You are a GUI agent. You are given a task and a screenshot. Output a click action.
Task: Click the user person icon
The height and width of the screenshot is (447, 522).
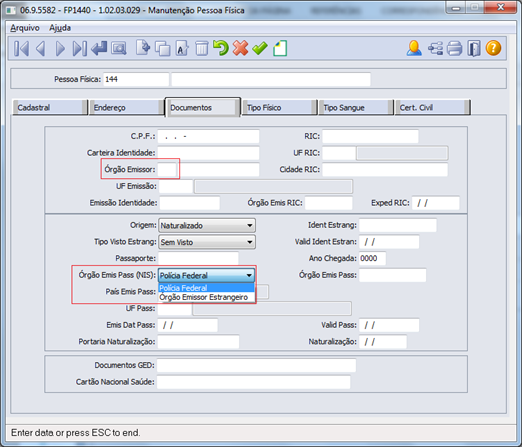tap(414, 48)
